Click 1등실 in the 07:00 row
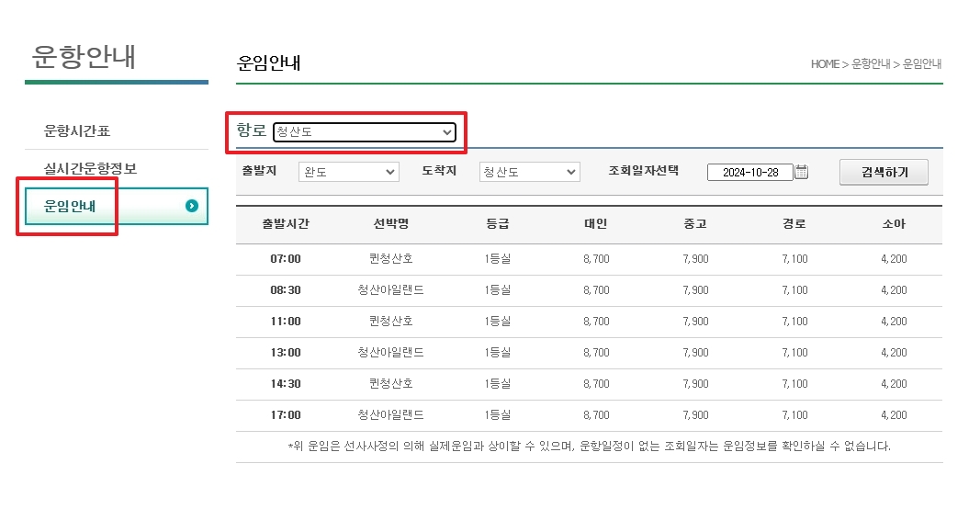Viewport: 980px width, 509px height. (498, 259)
